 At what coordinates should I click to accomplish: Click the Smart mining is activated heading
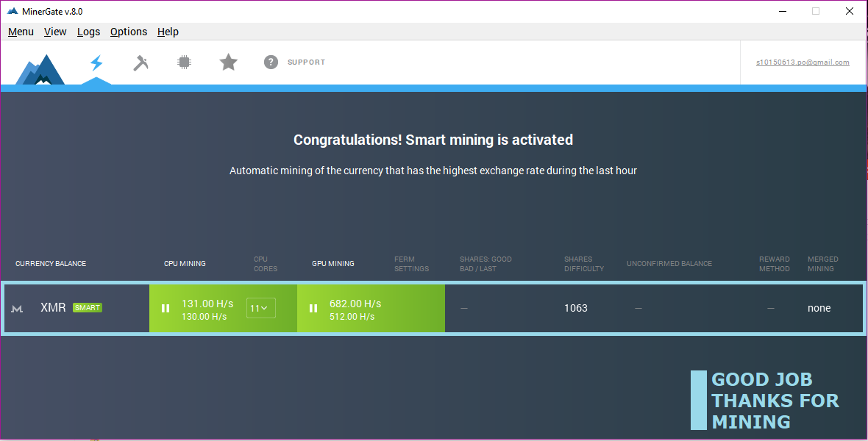click(433, 140)
